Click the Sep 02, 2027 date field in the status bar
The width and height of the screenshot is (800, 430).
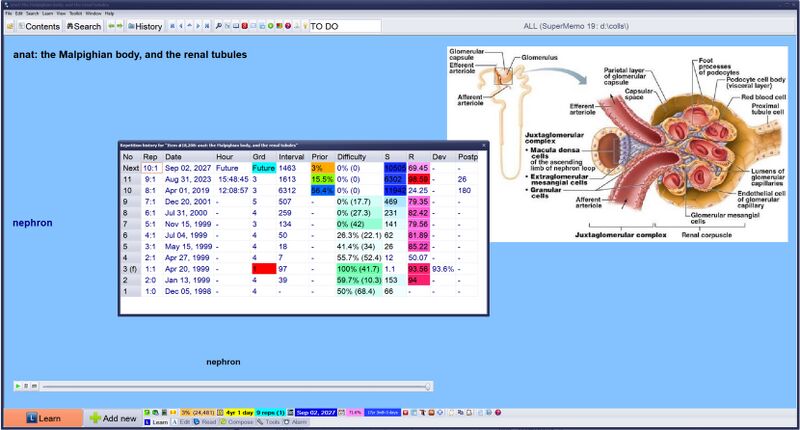click(316, 413)
